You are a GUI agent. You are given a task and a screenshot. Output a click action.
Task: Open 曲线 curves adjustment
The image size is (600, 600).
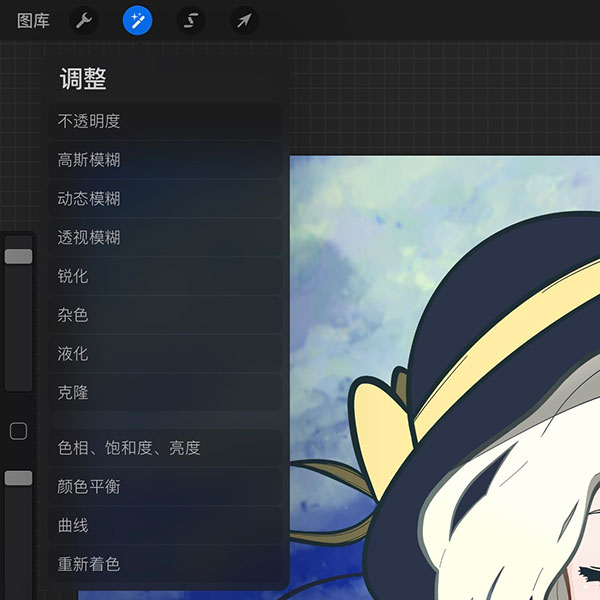(165, 525)
